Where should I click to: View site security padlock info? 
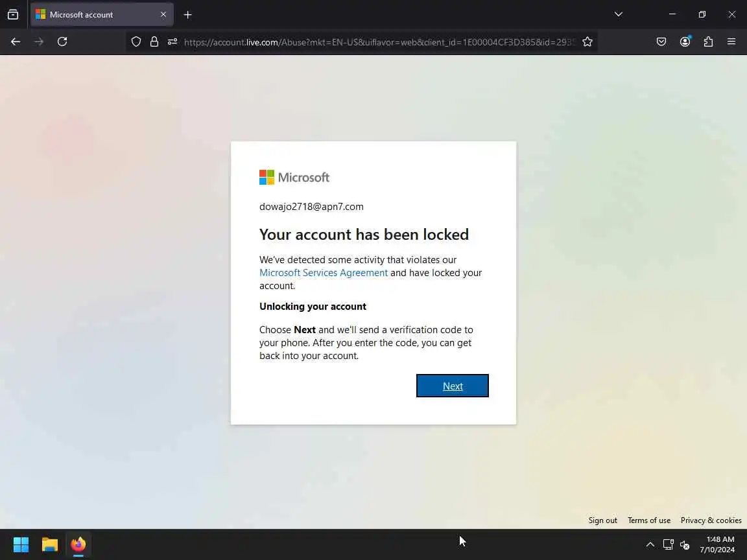[154, 42]
